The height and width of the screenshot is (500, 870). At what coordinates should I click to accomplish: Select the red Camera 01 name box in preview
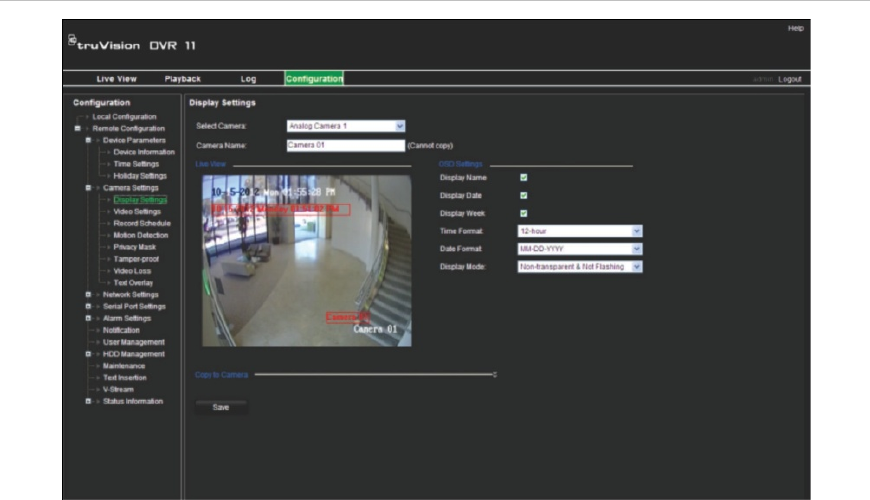347,317
